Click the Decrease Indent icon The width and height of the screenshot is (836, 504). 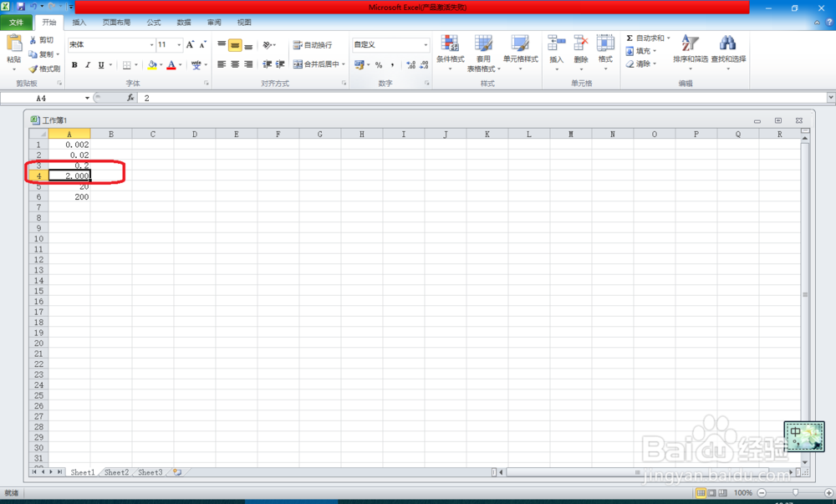268,64
